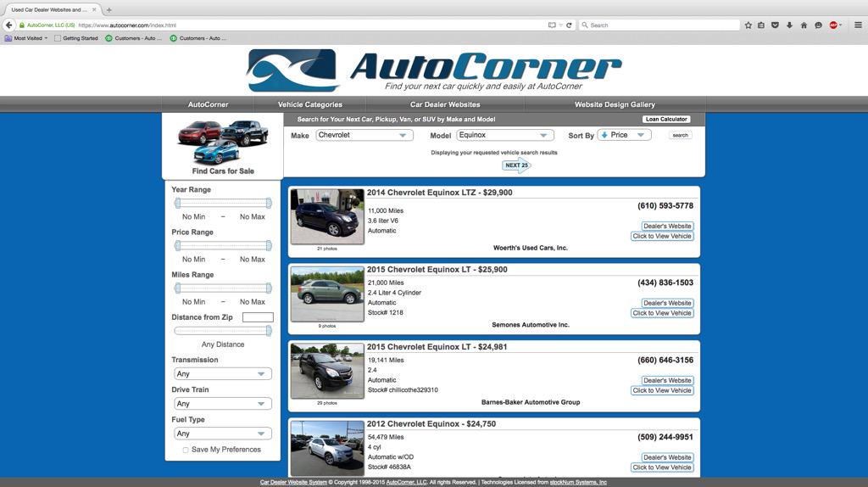Click to View Vehicle for 2014 Equinox LTZ

pyautogui.click(x=662, y=236)
